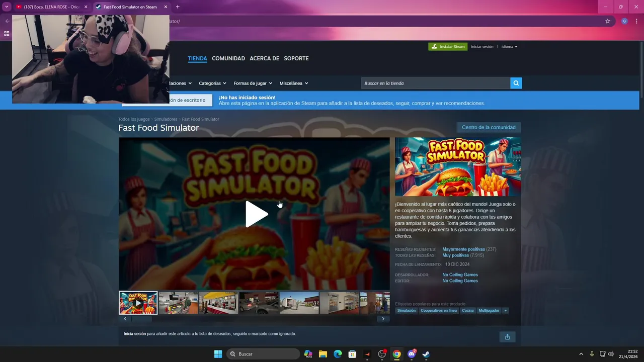Select the Cocina tag
The height and width of the screenshot is (362, 644).
point(468,311)
